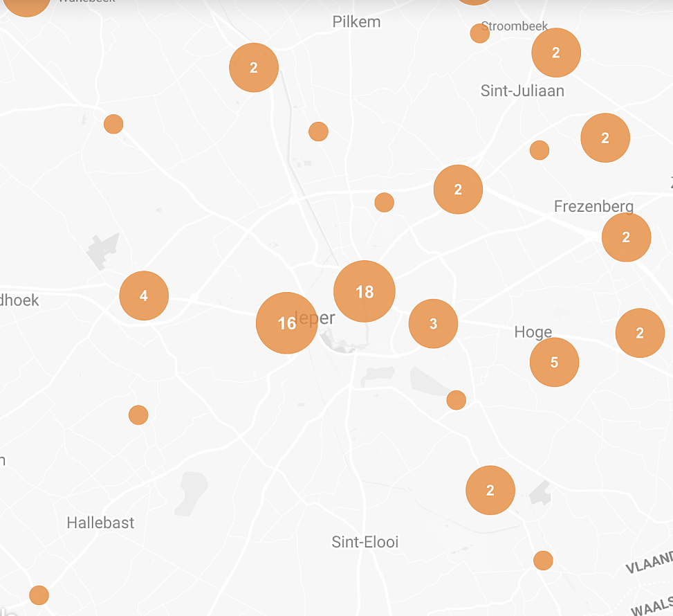The height and width of the screenshot is (616, 673).
Task: Click small marker southeast of Sint-Elooi
Action: pos(543,560)
